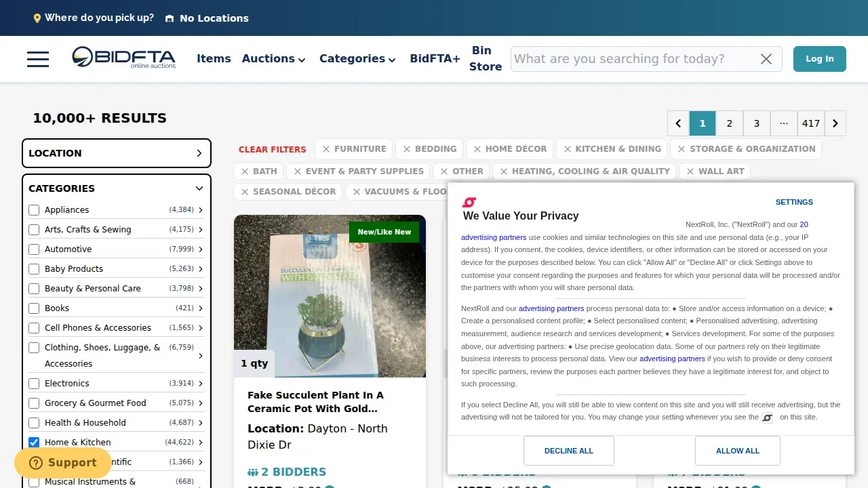Expand Books subcategories arrow

coord(201,309)
